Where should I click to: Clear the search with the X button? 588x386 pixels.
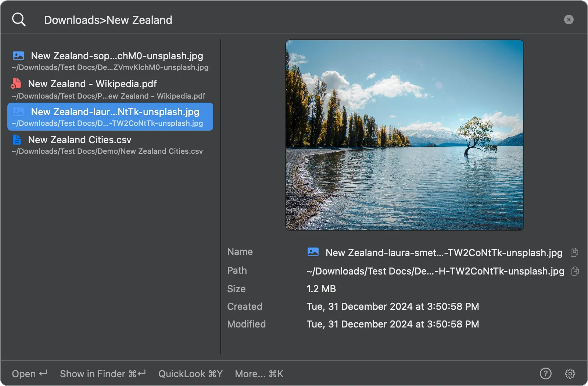[569, 20]
